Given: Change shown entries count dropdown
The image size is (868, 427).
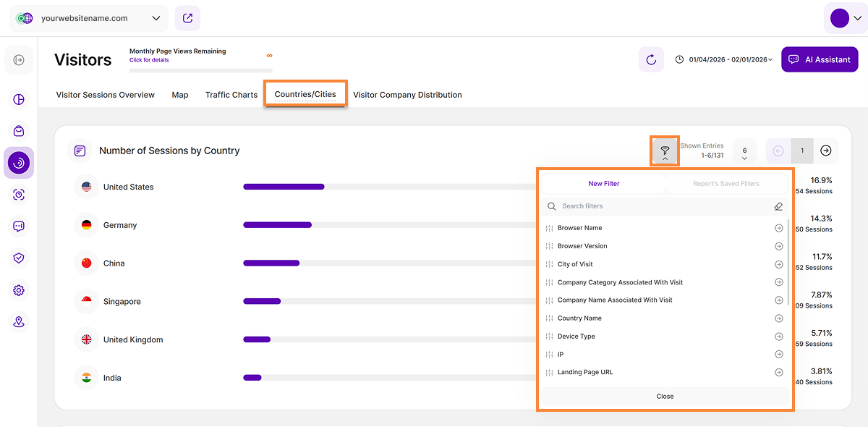Looking at the screenshot, I should tap(744, 151).
